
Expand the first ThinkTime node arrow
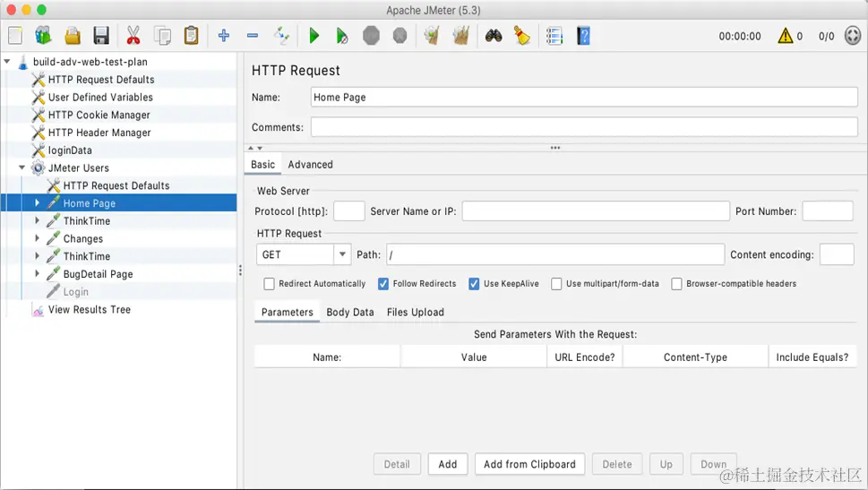coord(37,221)
